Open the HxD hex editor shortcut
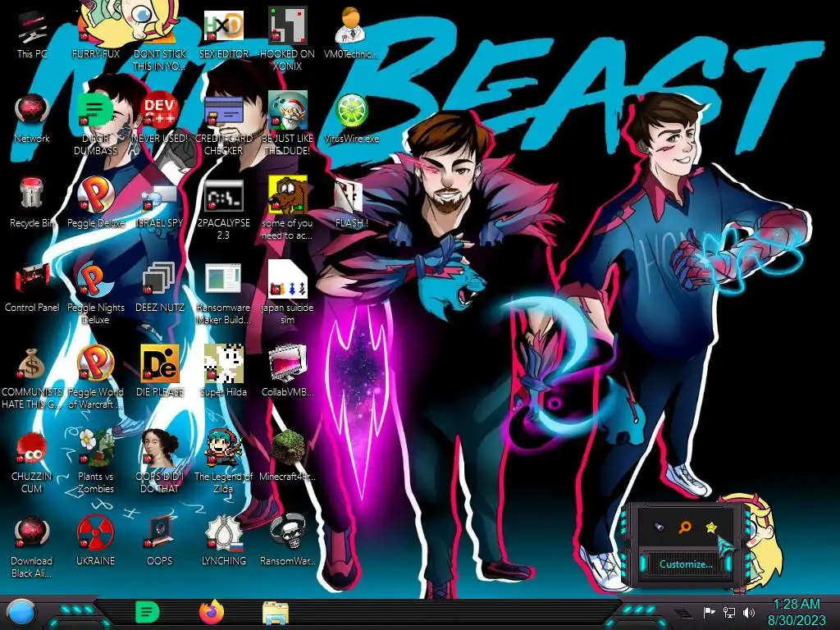 coord(223,25)
